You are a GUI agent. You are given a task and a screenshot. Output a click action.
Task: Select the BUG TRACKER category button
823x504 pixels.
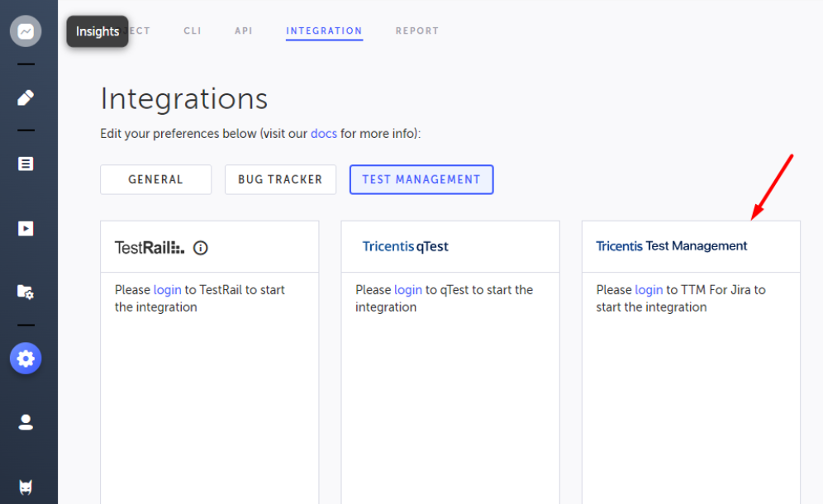(x=280, y=179)
